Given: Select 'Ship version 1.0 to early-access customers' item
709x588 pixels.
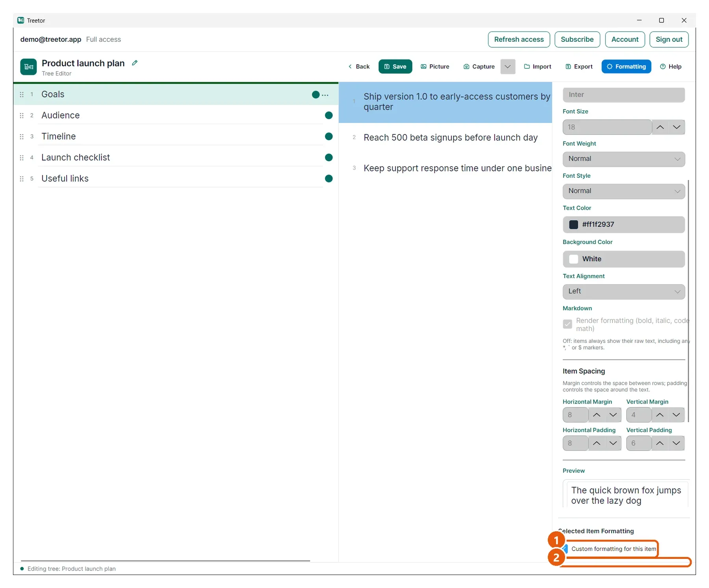Looking at the screenshot, I should [445, 102].
